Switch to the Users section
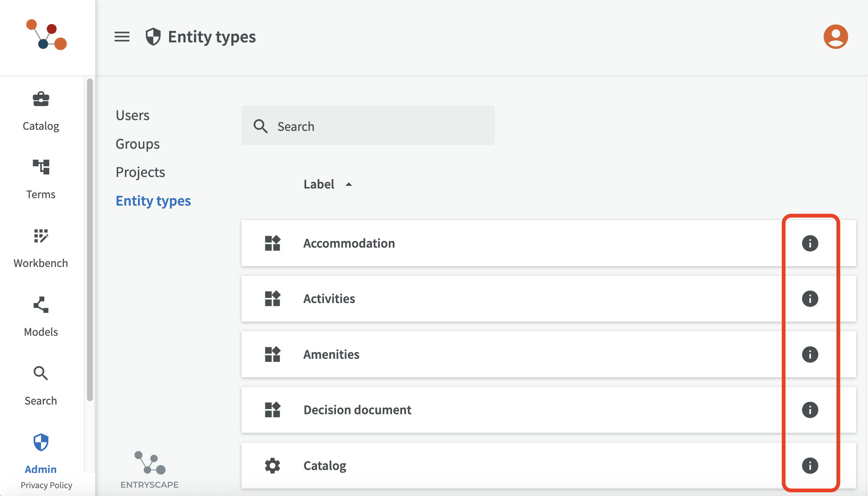The image size is (868, 496). click(133, 115)
